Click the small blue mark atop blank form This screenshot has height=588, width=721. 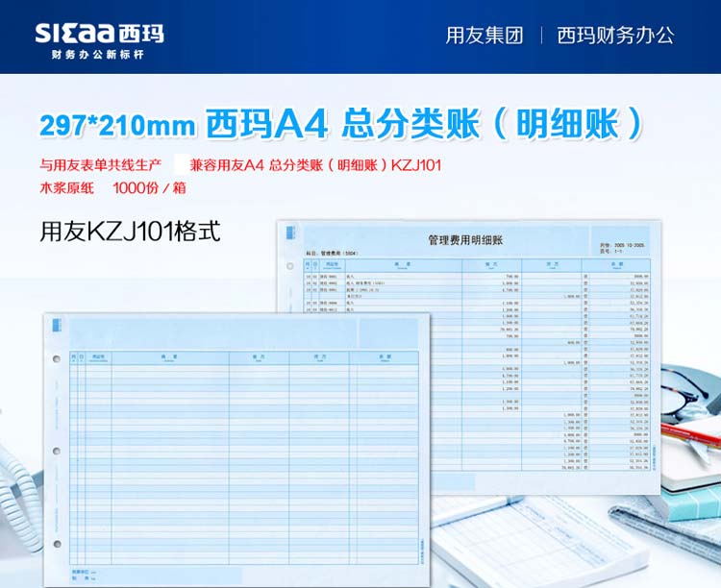(58, 325)
